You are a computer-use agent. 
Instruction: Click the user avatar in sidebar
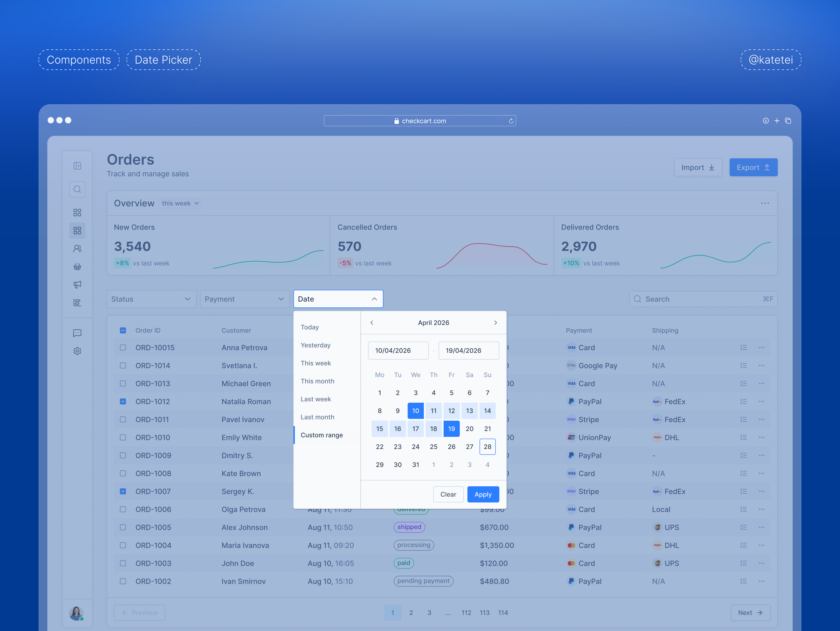click(x=76, y=613)
